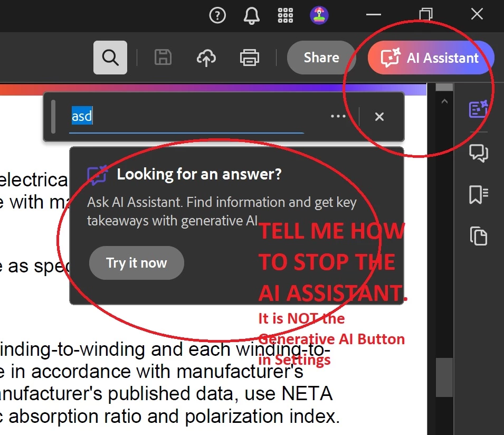Click the Save floppy disk icon
This screenshot has height=435, width=504.
coord(163,58)
